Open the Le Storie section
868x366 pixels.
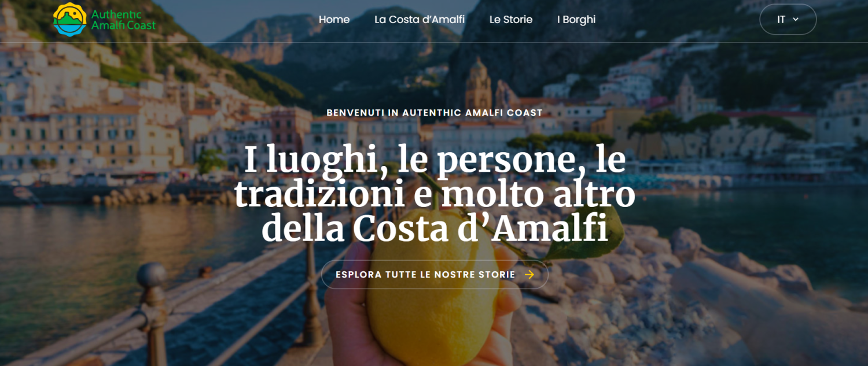click(511, 19)
